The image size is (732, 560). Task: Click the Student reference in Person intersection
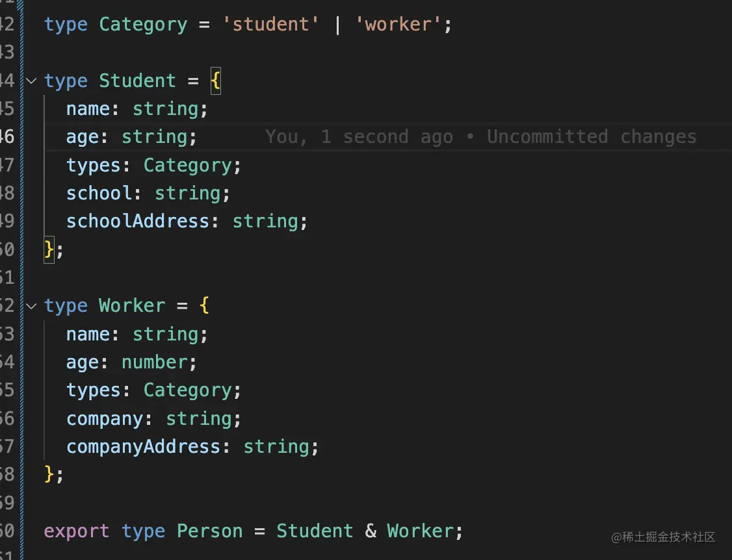click(x=315, y=531)
